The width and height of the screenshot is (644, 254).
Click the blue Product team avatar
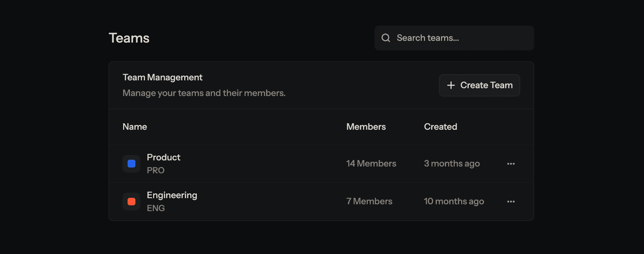coord(131,164)
